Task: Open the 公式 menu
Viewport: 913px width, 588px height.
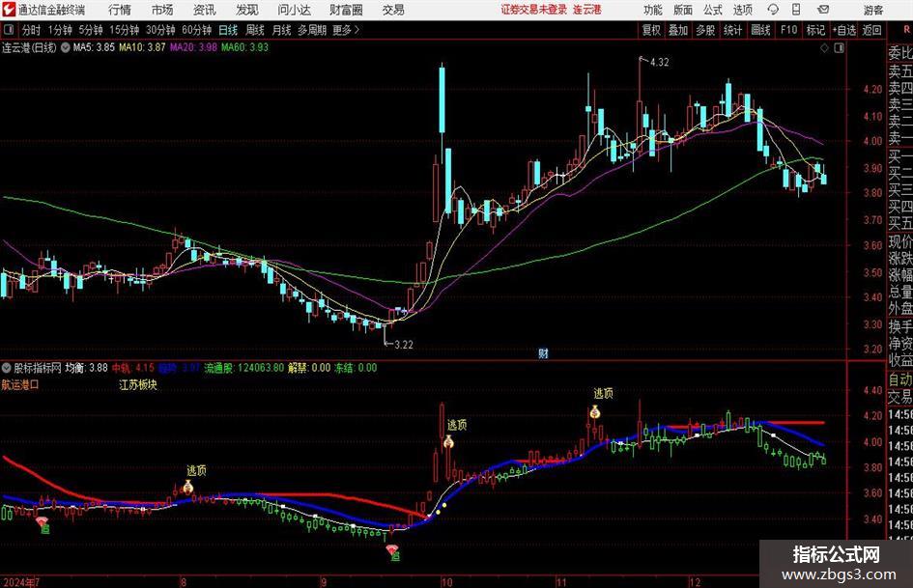Action: [712, 10]
